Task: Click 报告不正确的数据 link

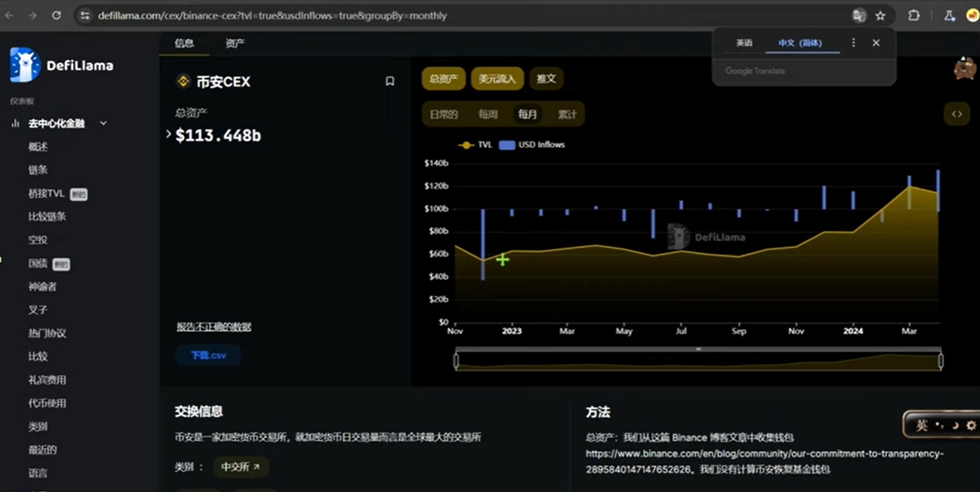Action: 214,327
